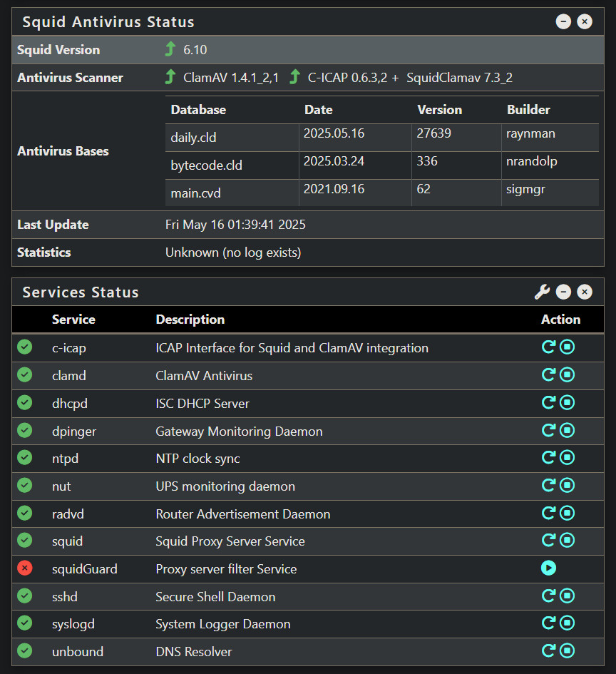Click the C-ICAP version status arrow
This screenshot has height=674, width=616.
point(294,77)
